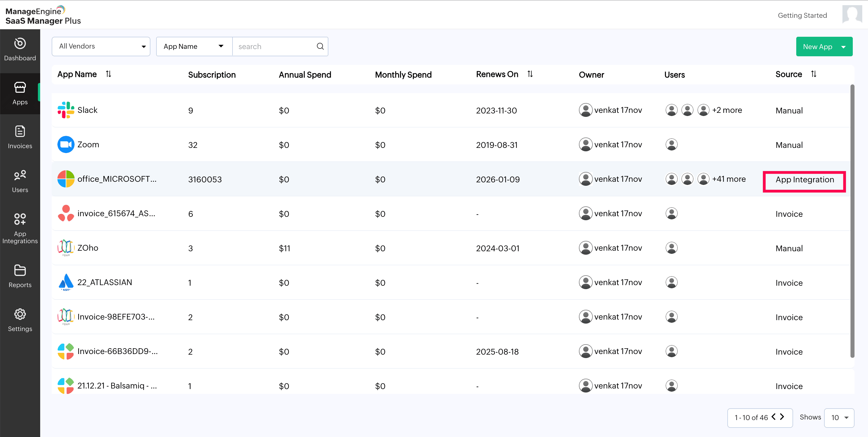Image resolution: width=868 pixels, height=437 pixels.
Task: Sort the Source column
Action: tap(813, 74)
